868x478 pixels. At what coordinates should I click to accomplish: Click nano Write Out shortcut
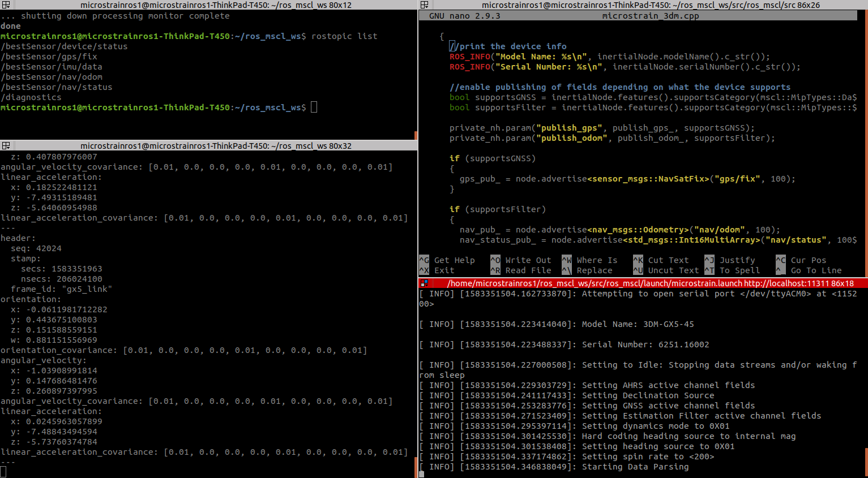click(521, 260)
